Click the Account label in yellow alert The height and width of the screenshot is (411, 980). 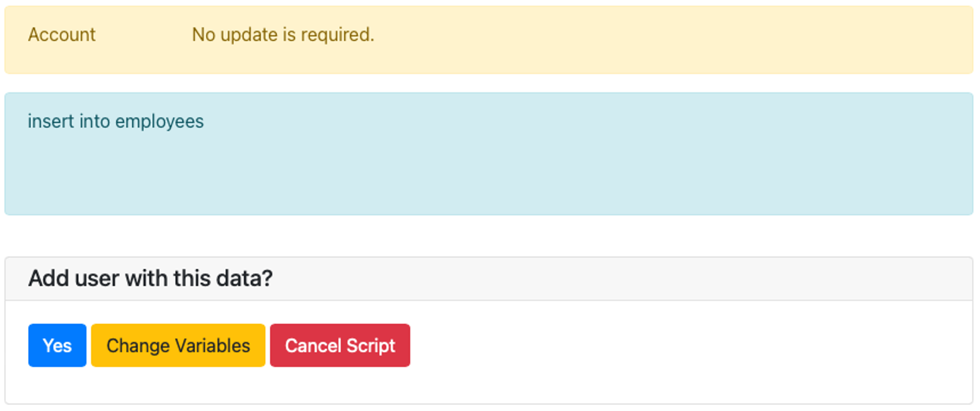61,35
